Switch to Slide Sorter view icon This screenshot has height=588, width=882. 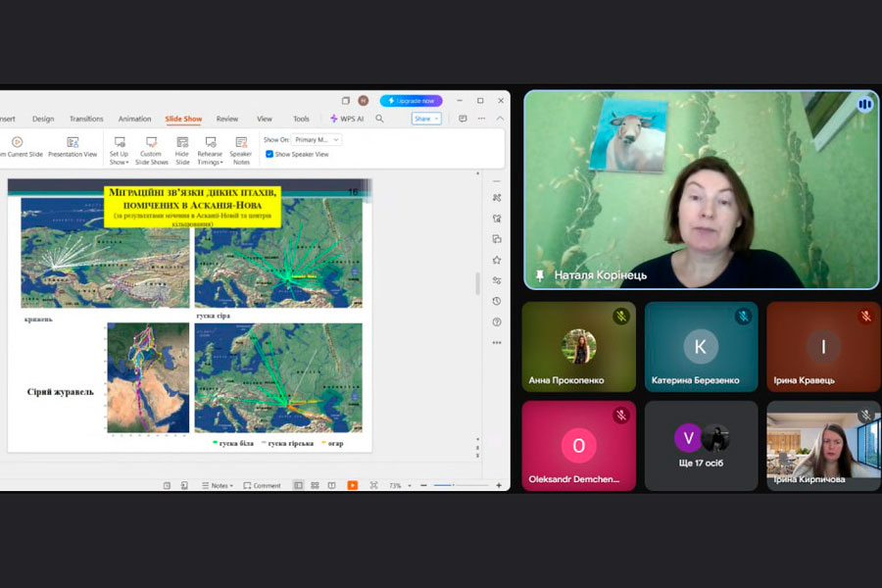[315, 485]
